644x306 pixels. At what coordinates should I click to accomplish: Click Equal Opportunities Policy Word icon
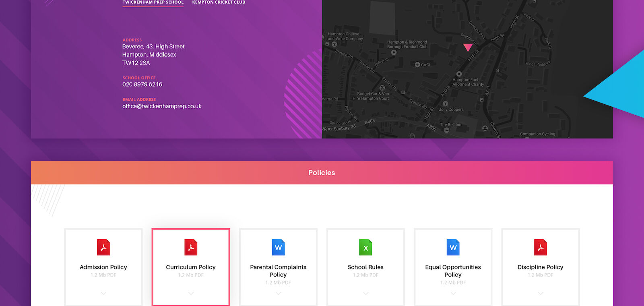[453, 247]
